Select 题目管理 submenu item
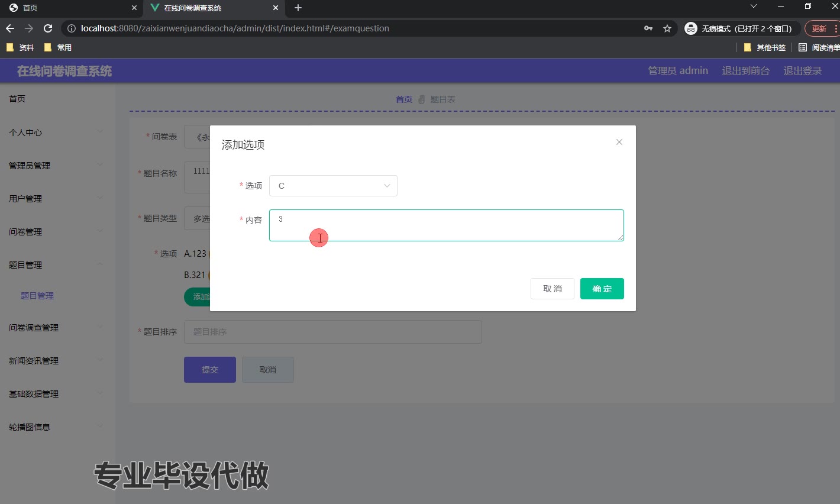 tap(37, 296)
